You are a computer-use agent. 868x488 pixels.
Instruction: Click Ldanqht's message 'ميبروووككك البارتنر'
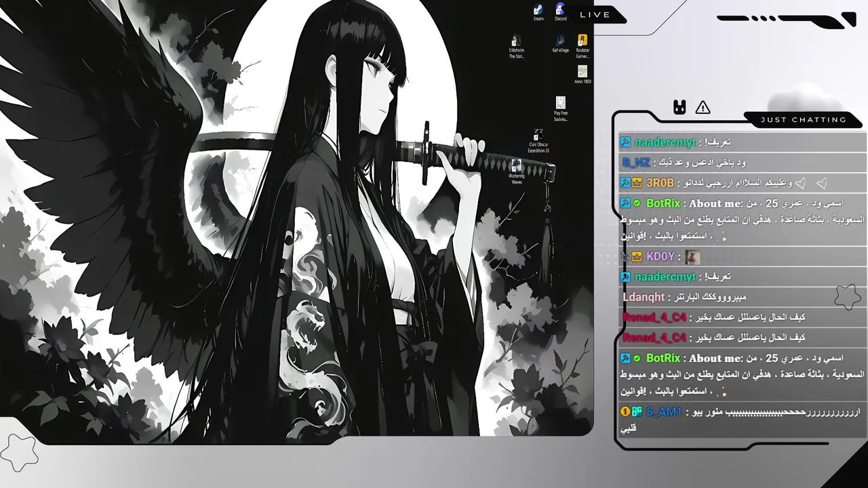coord(711,297)
